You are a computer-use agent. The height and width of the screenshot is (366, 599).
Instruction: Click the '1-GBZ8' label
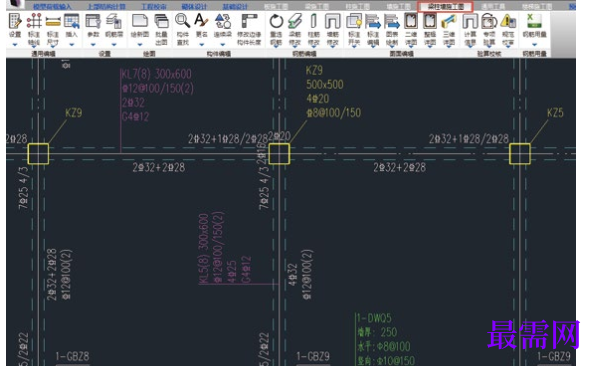[73, 356]
